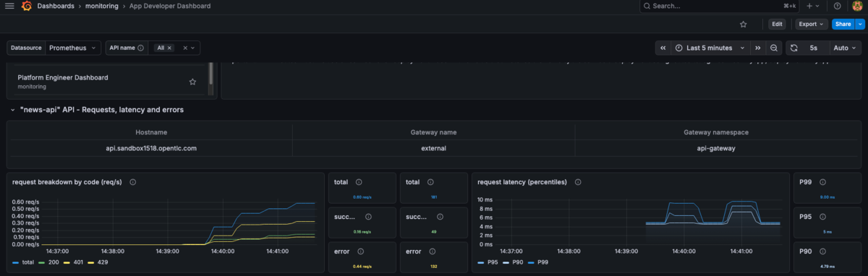Zoom out the time range
The height and width of the screenshot is (276, 868).
pos(774,48)
